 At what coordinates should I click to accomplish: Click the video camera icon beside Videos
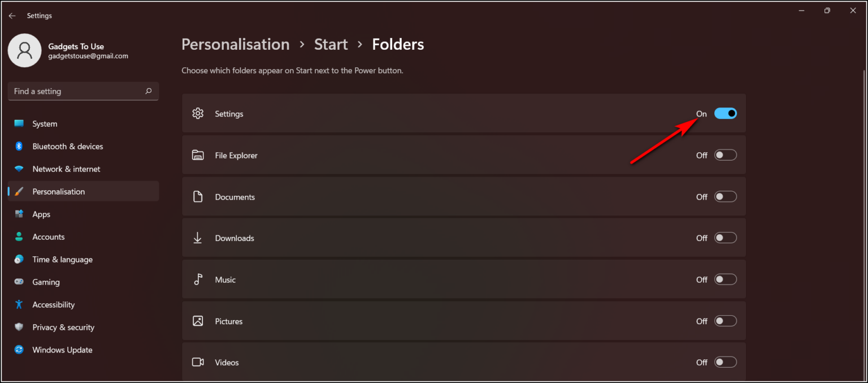(198, 362)
